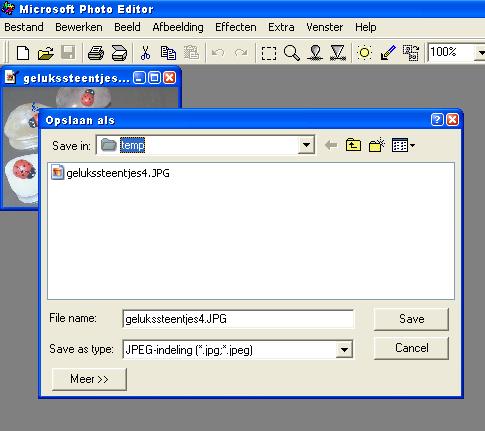Open the View Menu dropdown in dialog
The image size is (485, 431).
tap(403, 145)
